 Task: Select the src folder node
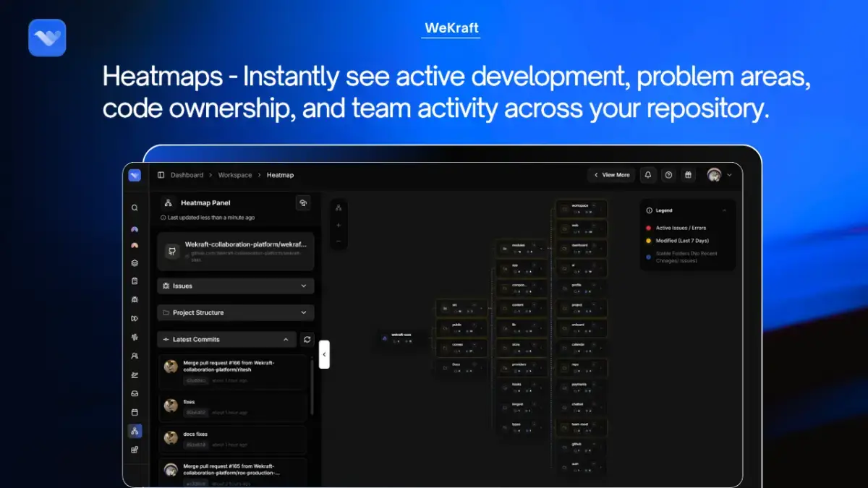[461, 309]
